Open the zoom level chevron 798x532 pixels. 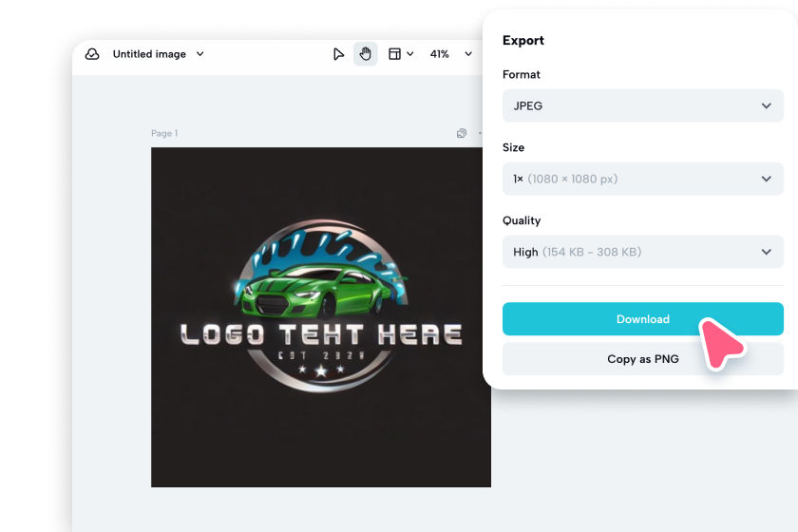[468, 54]
